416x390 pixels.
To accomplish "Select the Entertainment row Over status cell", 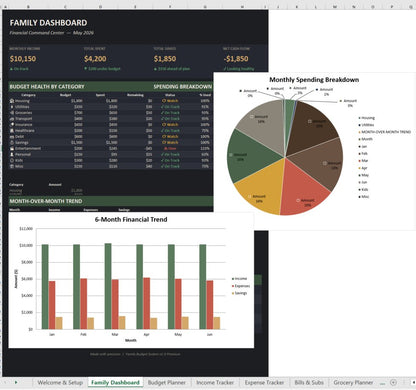I will 170,148.
